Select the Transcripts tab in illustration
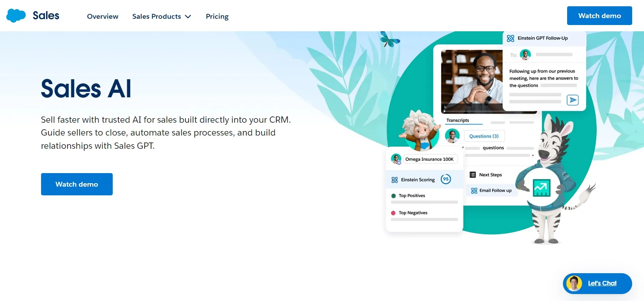The height and width of the screenshot is (301, 644). tap(458, 120)
